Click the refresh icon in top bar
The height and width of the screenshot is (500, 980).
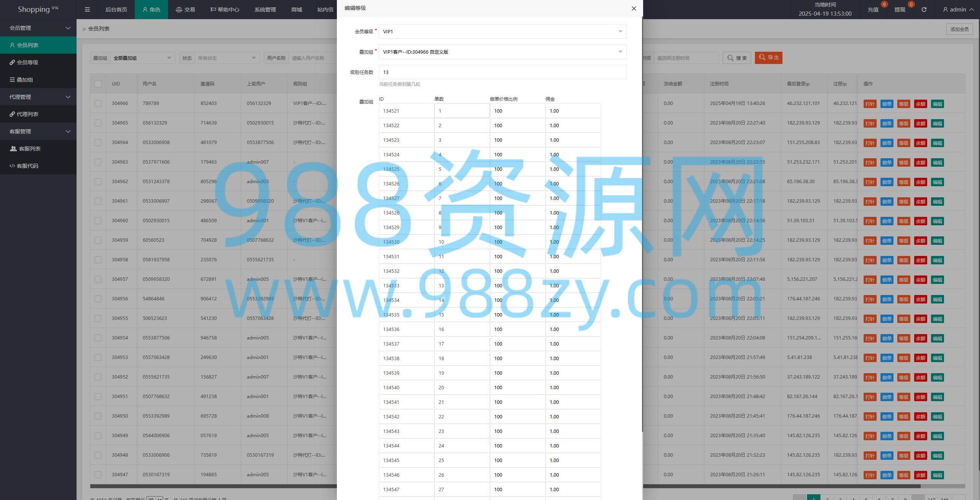pos(924,10)
